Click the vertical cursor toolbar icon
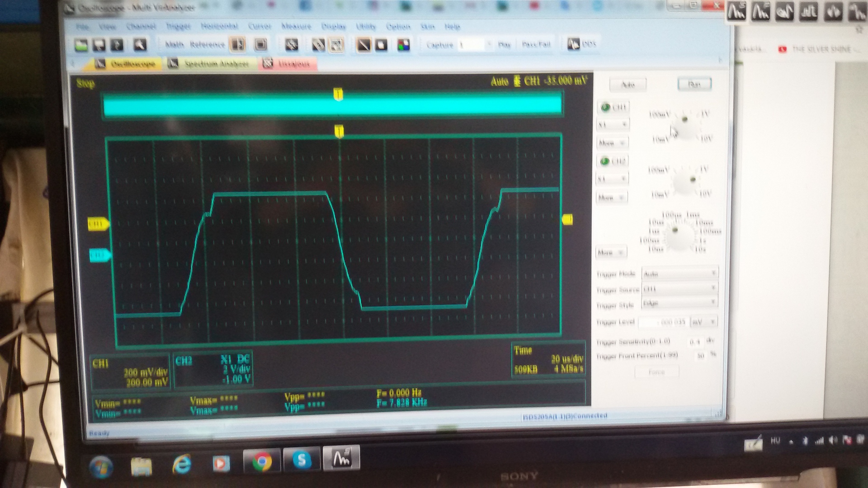The width and height of the screenshot is (868, 488). 238,44
